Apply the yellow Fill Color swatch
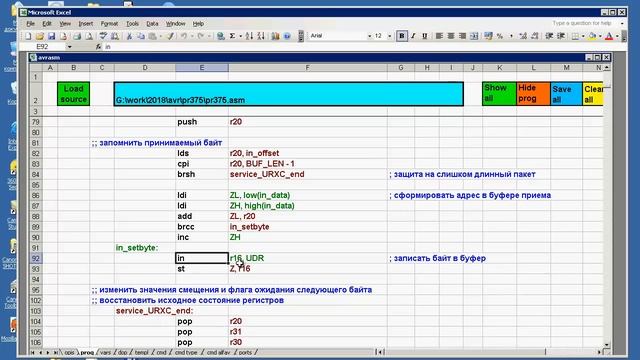Image resolution: width=640 pixels, height=360 pixels. 593,36
